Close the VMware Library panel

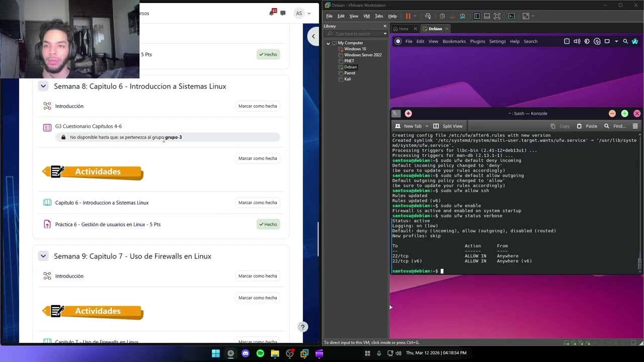(385, 26)
